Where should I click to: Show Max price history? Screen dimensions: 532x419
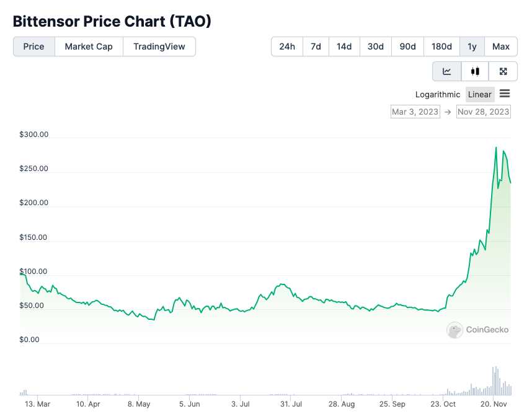(x=501, y=46)
